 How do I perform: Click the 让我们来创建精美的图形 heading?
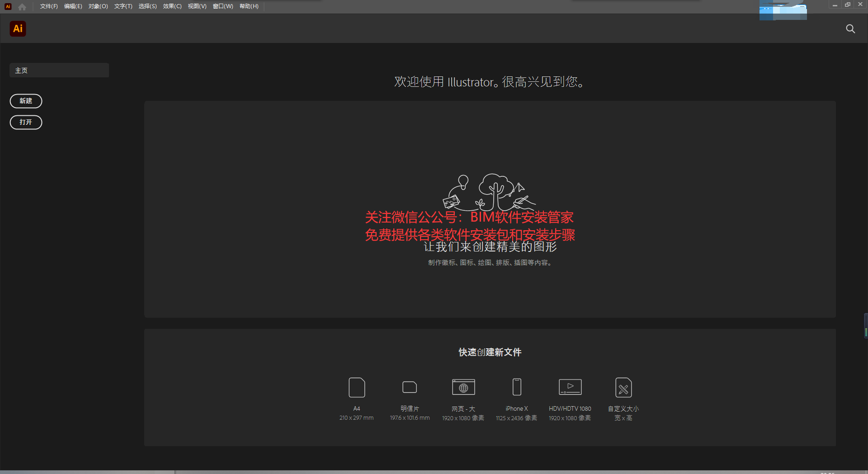click(490, 247)
